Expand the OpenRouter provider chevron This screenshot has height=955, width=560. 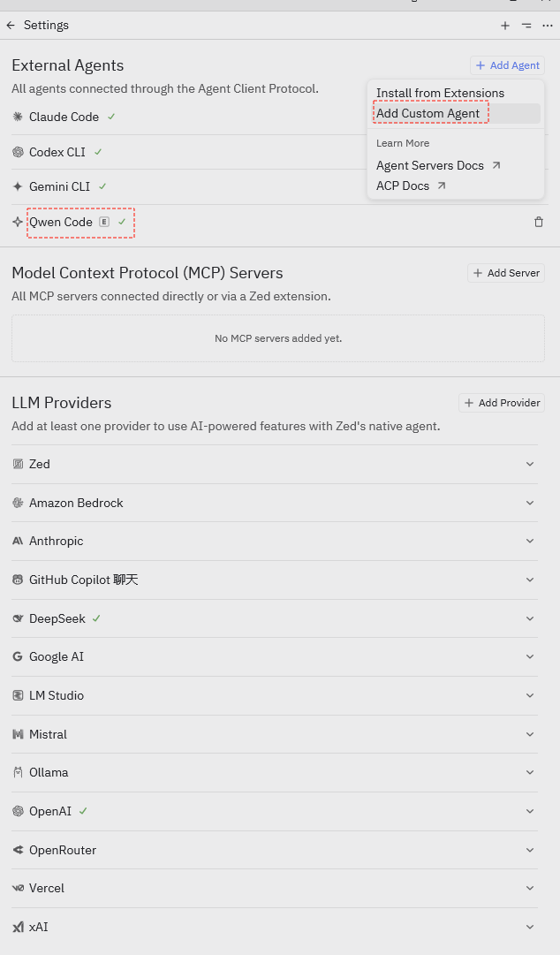pyautogui.click(x=530, y=850)
